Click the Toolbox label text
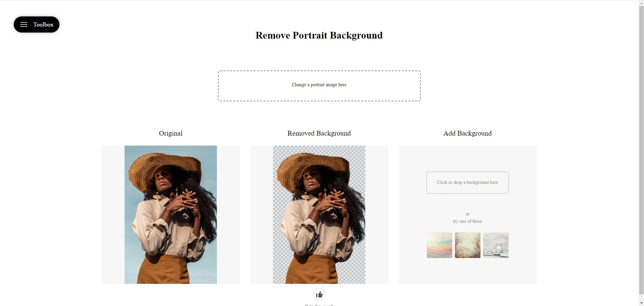 pos(43,24)
